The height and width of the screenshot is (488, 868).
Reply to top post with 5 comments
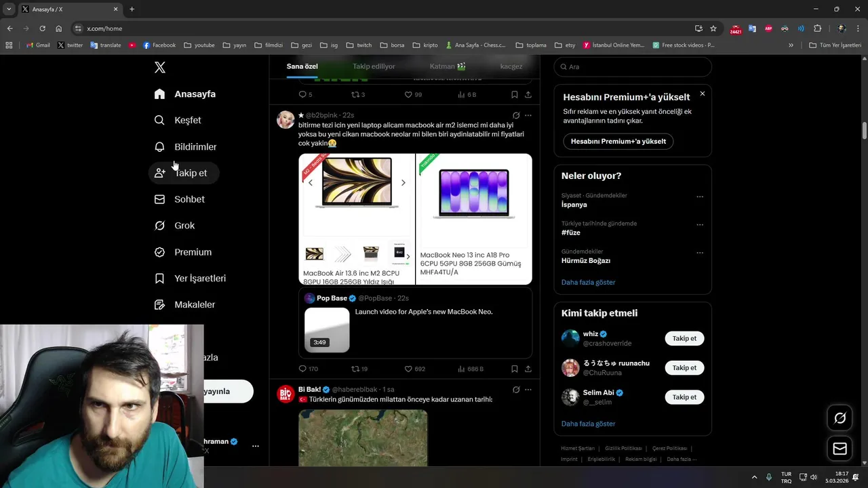click(305, 94)
